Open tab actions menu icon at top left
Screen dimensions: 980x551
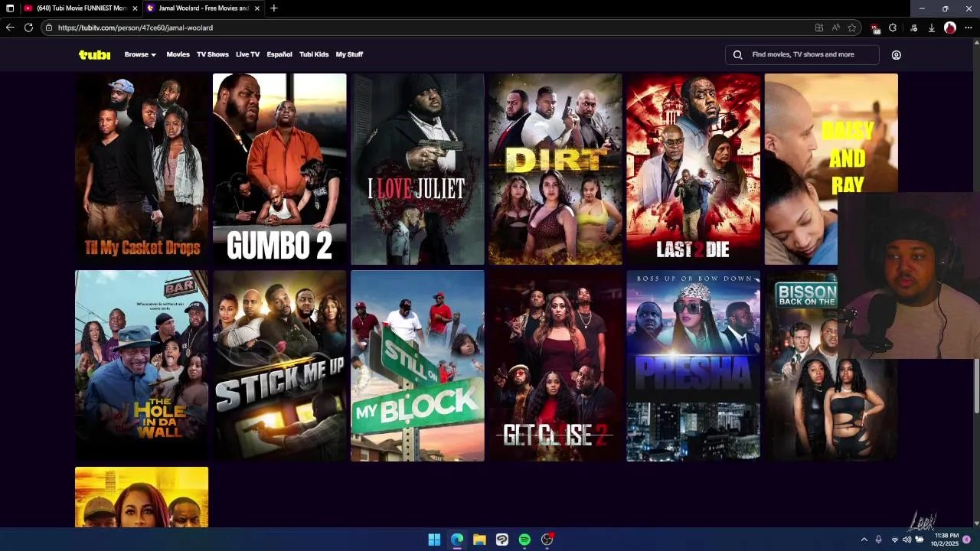(10, 8)
